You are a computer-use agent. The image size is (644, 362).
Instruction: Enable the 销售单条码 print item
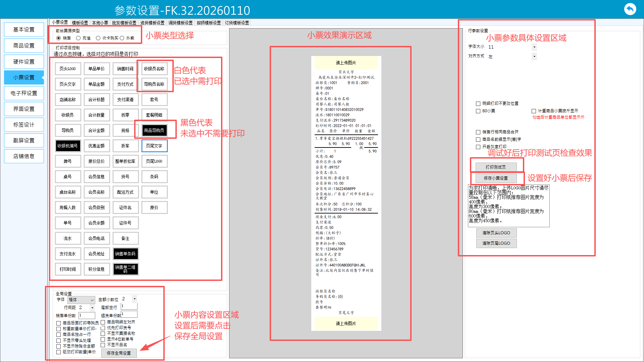point(125,254)
